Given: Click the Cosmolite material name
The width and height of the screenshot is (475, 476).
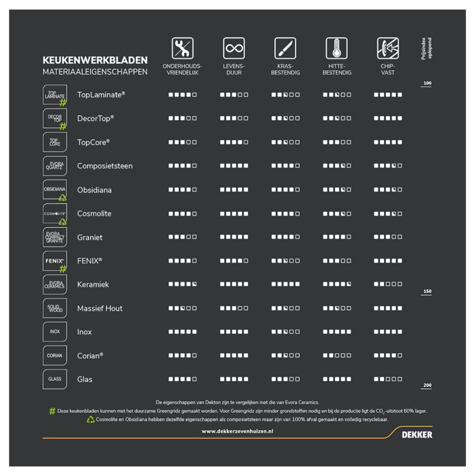Looking at the screenshot, I should click(94, 213).
